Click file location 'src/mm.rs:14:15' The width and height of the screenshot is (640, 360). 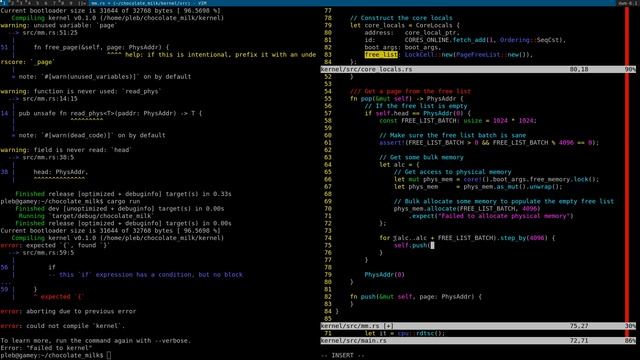50,99
